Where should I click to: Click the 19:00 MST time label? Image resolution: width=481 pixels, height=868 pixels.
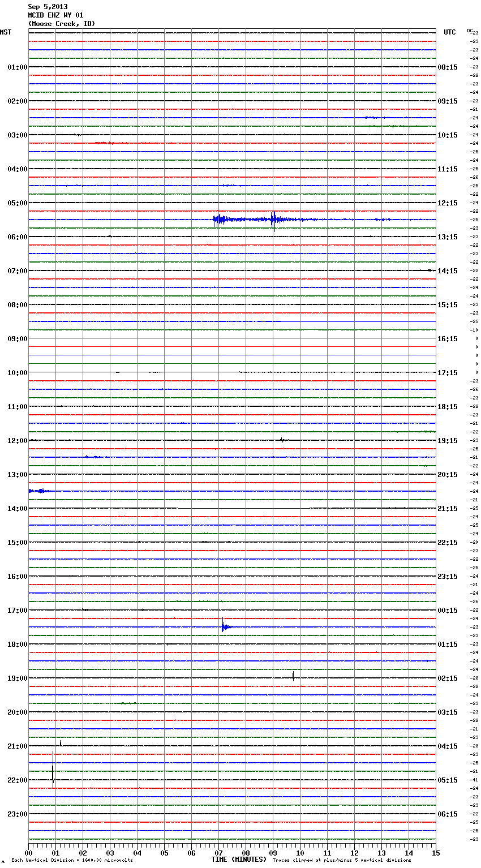[17, 678]
